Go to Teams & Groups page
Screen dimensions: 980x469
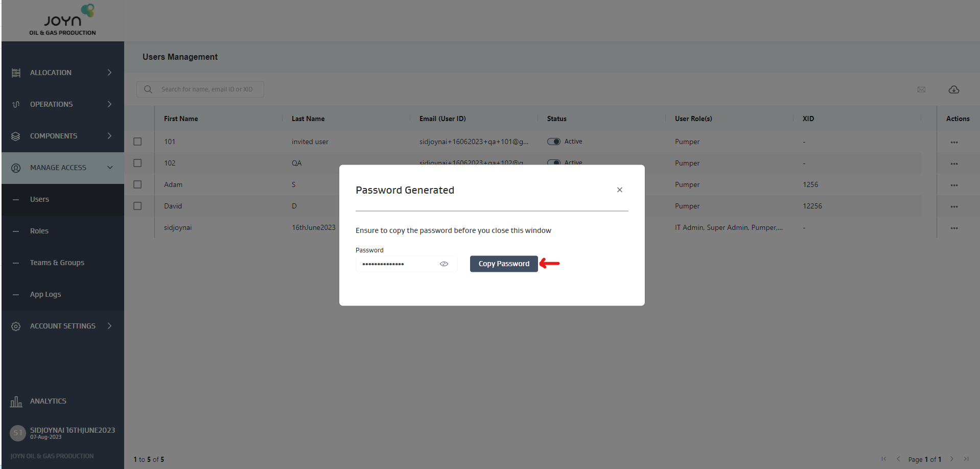click(x=57, y=263)
